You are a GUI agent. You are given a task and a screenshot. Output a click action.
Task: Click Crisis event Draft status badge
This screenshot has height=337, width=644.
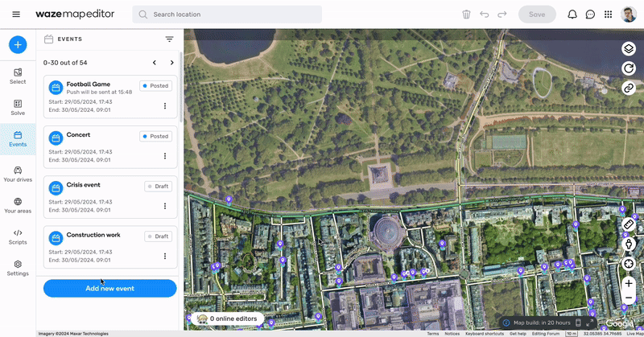point(158,187)
